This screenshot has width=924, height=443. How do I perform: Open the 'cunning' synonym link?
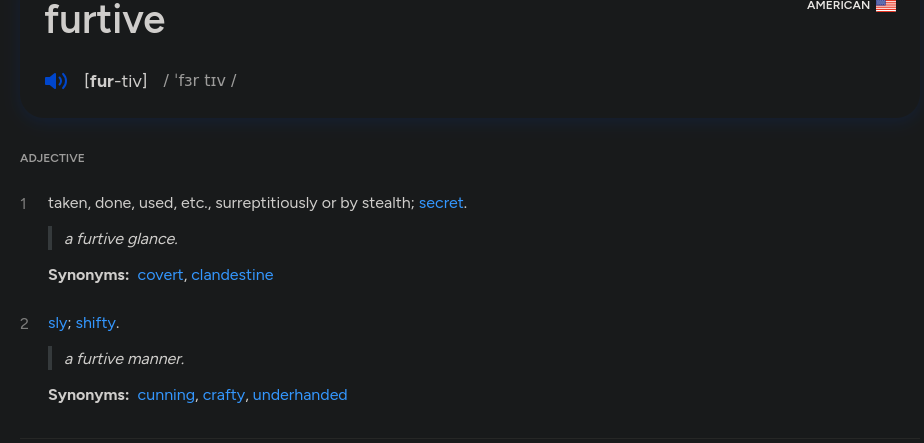click(166, 395)
